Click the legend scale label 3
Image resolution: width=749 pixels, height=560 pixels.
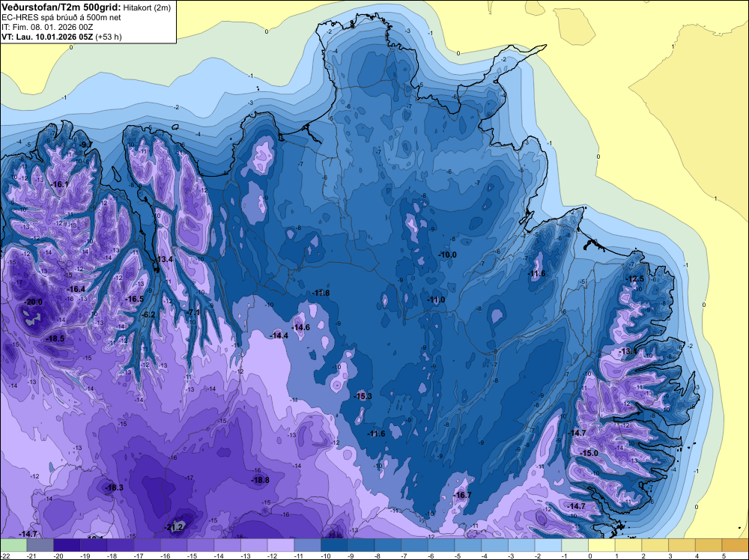tap(670, 556)
